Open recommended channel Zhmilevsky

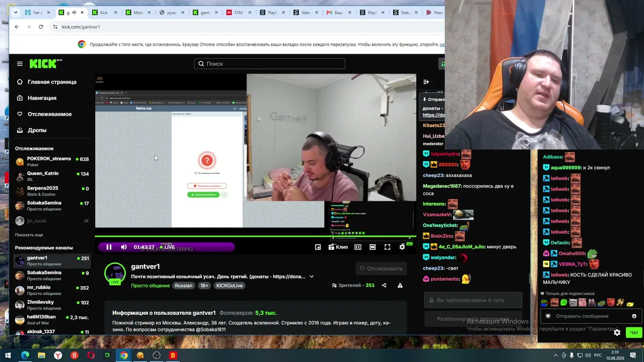[52, 305]
